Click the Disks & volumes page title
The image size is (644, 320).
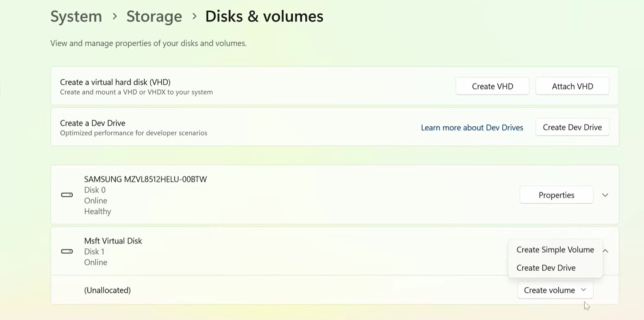(264, 16)
